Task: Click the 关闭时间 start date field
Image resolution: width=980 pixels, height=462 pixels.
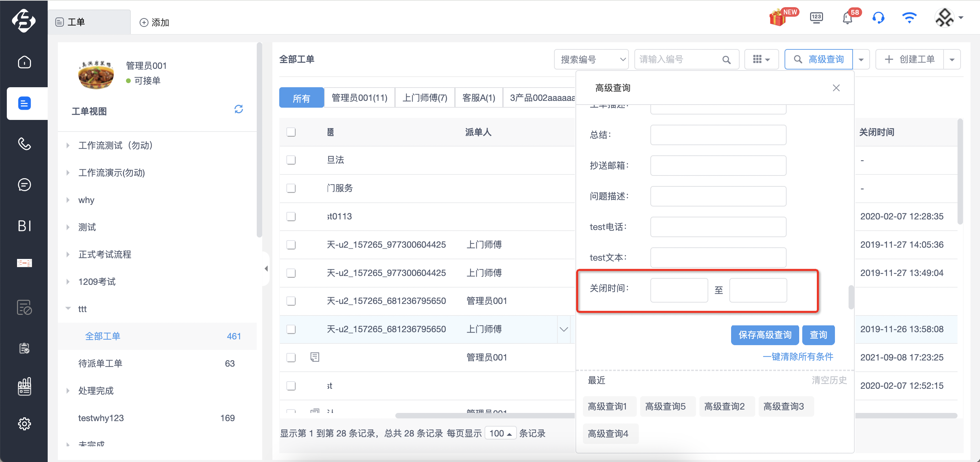Action: (679, 290)
